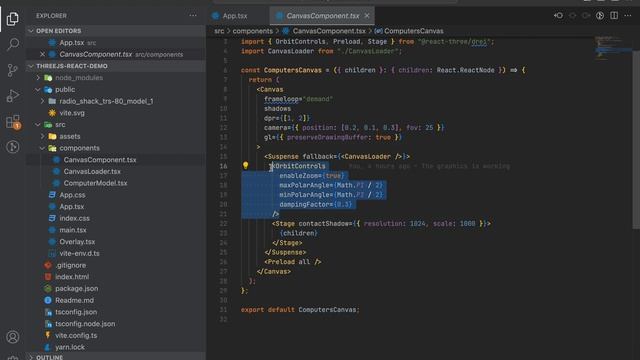The image size is (640, 360).
Task: Select CanvasComponent.tsx in the components folder
Action: 100,160
